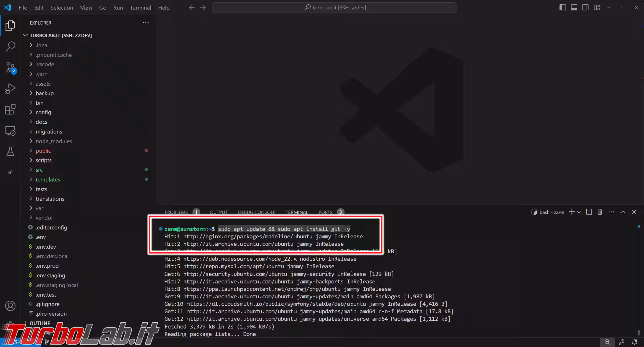Open the Terminal menu

[140, 7]
